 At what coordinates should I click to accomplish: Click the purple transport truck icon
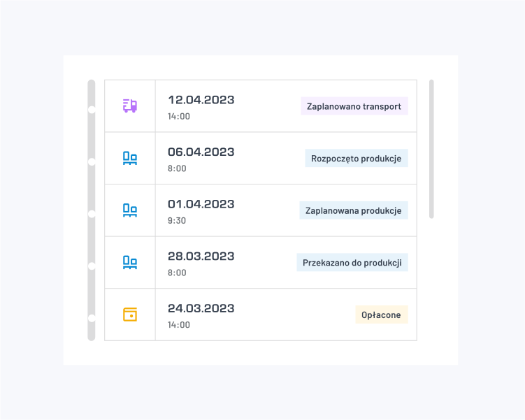[x=130, y=106]
